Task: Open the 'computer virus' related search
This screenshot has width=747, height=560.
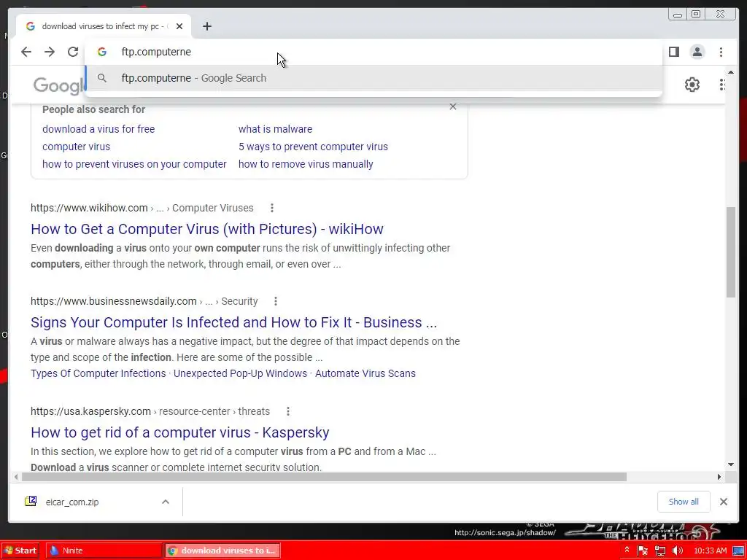Action: (76, 147)
